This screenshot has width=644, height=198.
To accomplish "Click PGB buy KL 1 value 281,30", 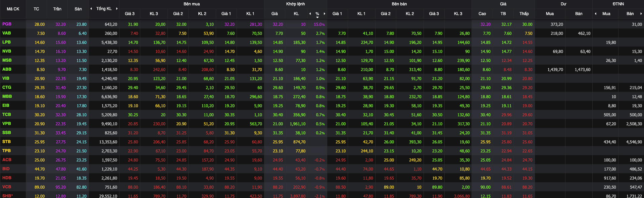I will (256, 24).
